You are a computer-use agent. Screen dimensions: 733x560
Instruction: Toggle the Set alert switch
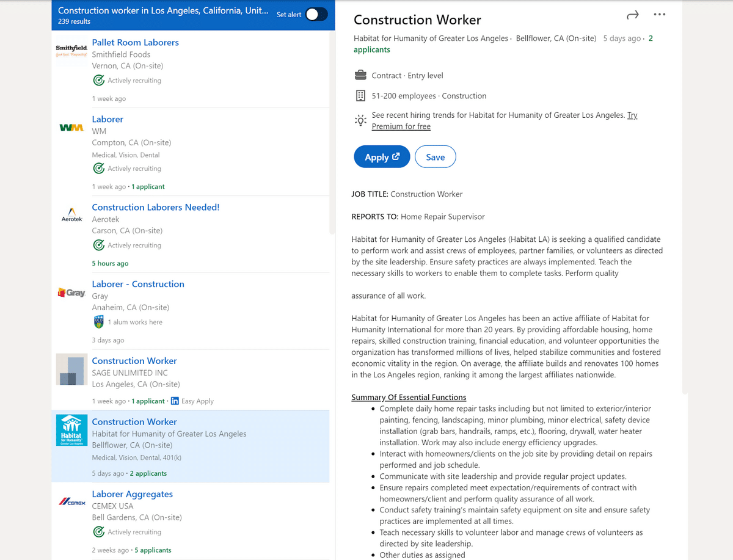point(316,15)
